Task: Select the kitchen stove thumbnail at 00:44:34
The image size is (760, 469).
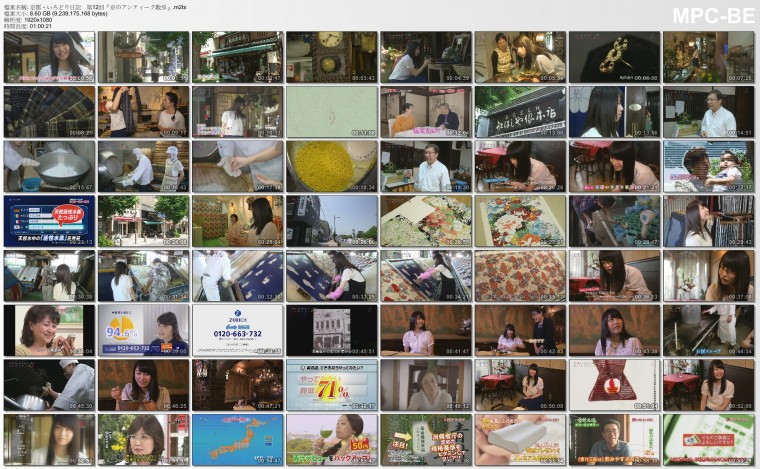Action: click(x=709, y=331)
